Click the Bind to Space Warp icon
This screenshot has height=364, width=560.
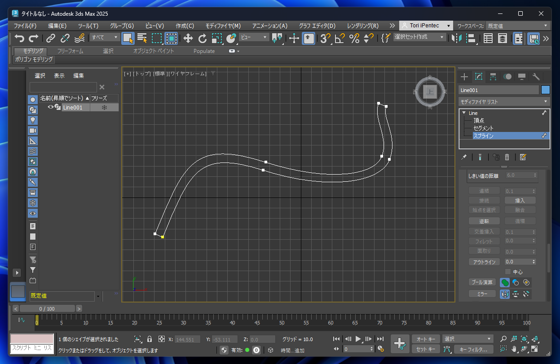79,38
